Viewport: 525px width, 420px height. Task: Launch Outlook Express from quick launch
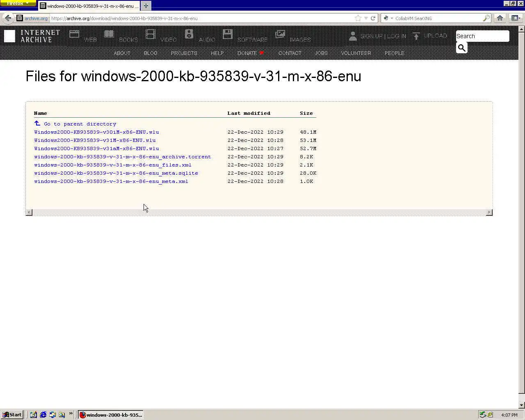pyautogui.click(x=52, y=415)
